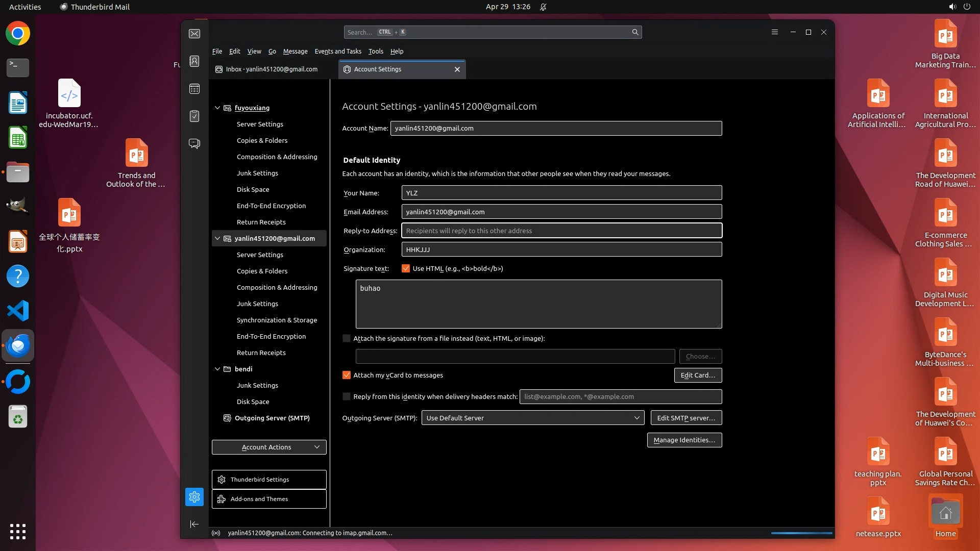Open the Chat sidebar icon
Viewport: 980px width, 551px height.
[194, 143]
